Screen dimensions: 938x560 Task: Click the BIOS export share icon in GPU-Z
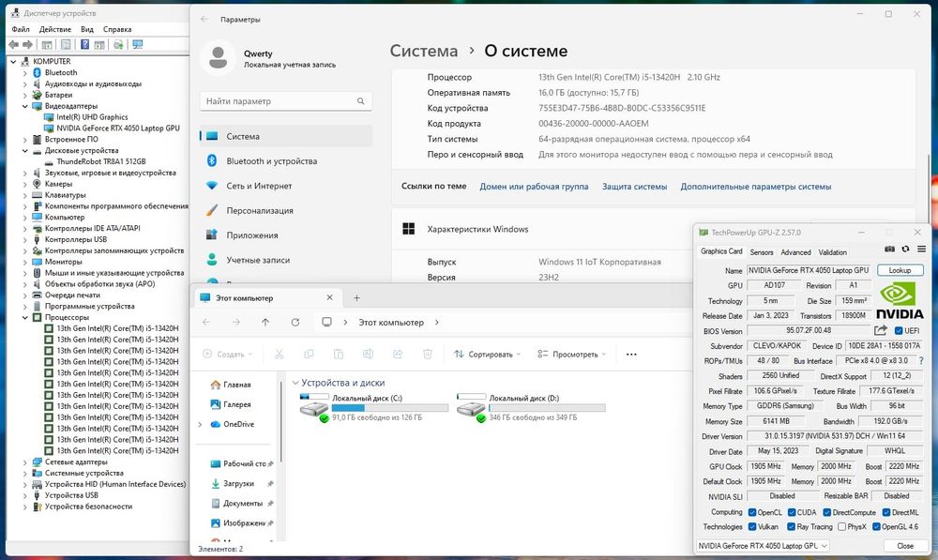tap(881, 330)
